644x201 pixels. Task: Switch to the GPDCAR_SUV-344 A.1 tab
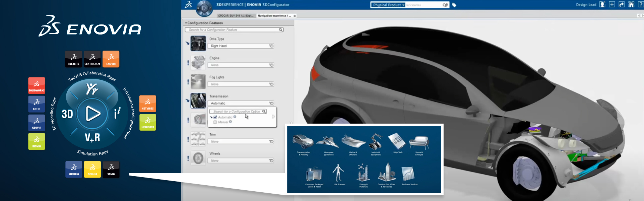[236, 16]
